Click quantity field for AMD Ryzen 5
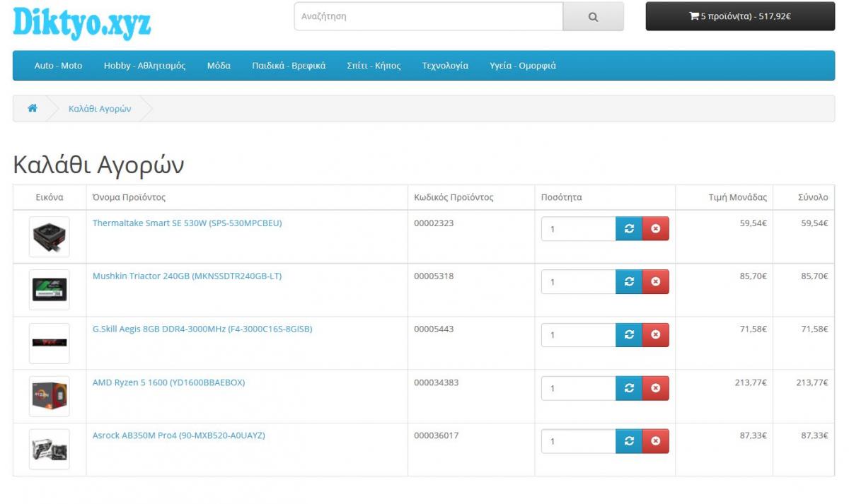 (x=579, y=388)
